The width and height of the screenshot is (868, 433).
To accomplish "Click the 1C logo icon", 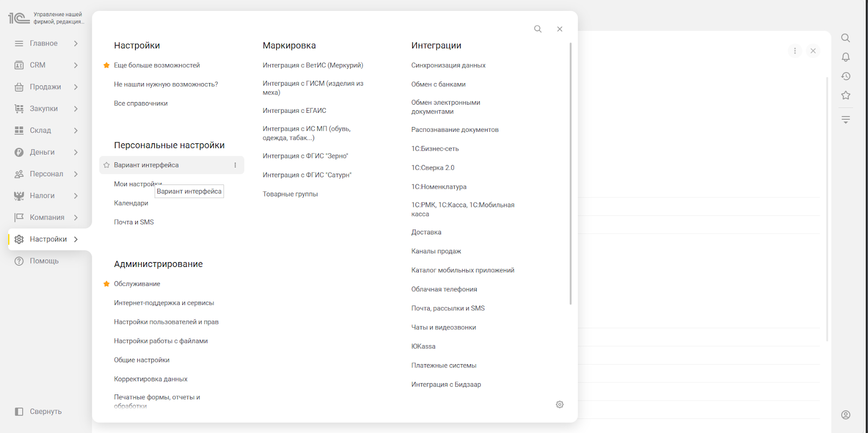I will (x=18, y=18).
